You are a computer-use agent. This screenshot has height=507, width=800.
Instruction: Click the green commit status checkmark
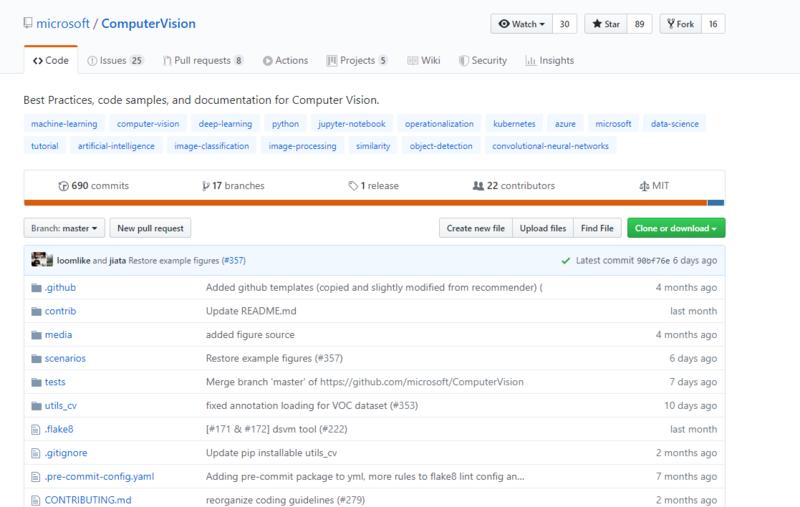tap(565, 261)
